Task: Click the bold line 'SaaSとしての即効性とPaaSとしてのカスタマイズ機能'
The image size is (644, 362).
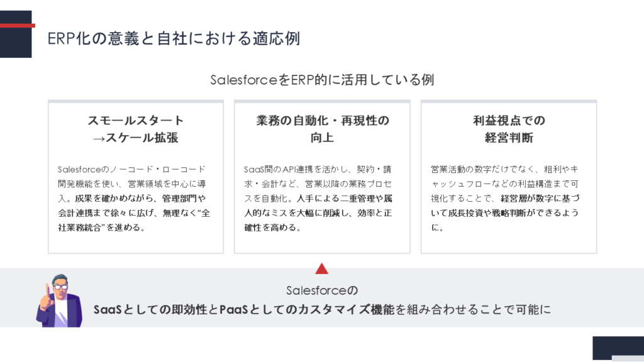Action: tap(244, 309)
